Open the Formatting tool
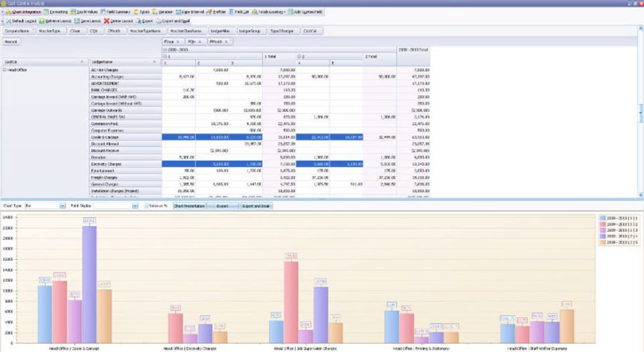The width and height of the screenshot is (644, 352). 56,12
